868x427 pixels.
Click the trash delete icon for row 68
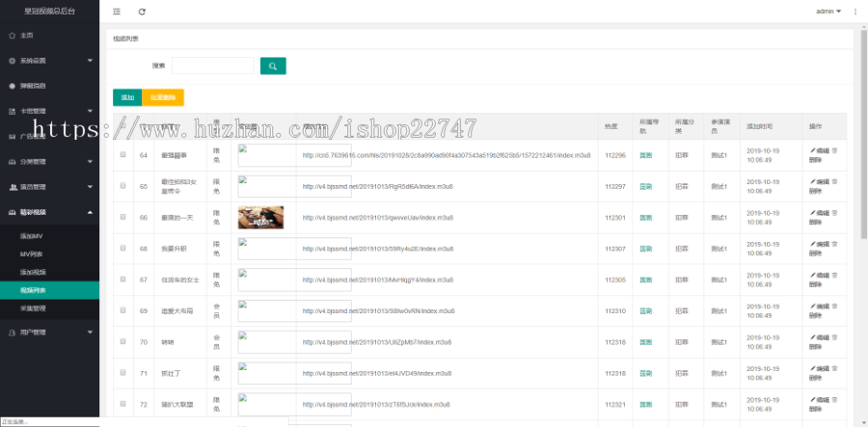pos(834,245)
